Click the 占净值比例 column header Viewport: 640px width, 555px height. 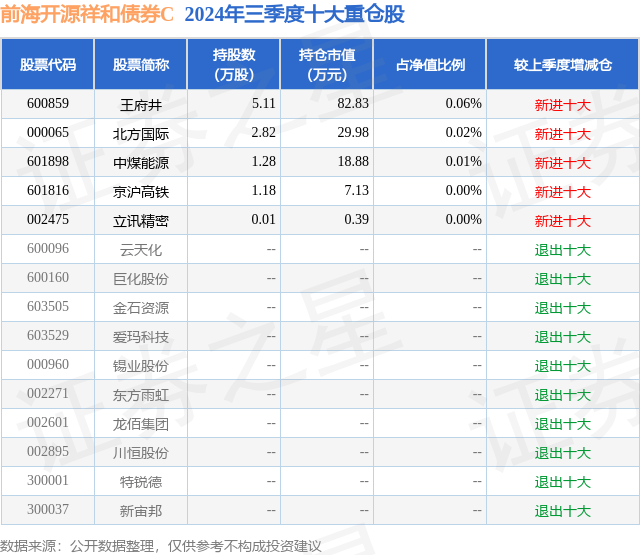pos(430,64)
